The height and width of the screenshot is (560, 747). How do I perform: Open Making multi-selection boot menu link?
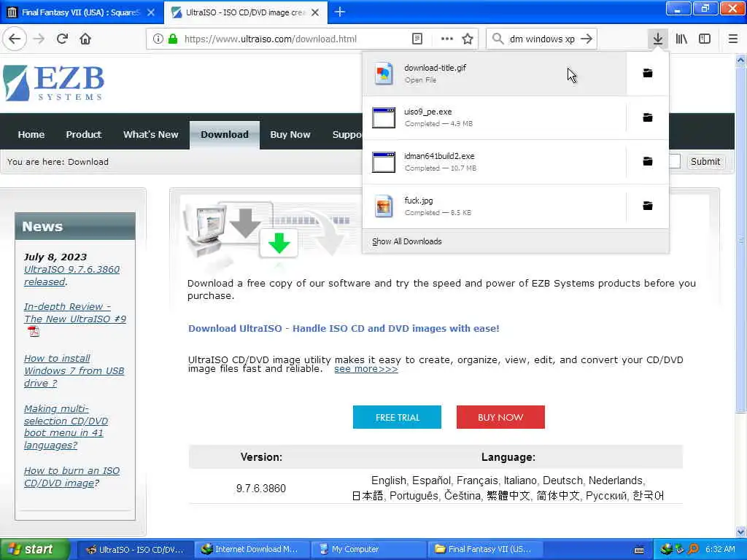[x=66, y=427]
